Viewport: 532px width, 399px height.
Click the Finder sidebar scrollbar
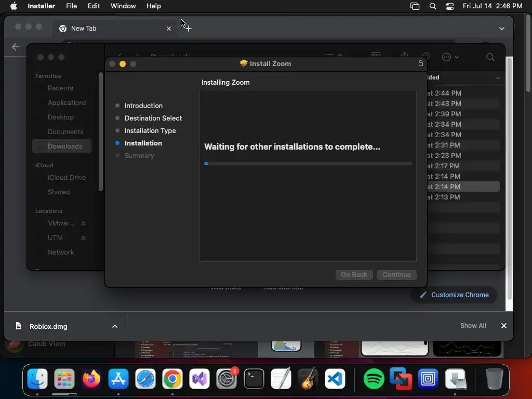tap(100, 131)
